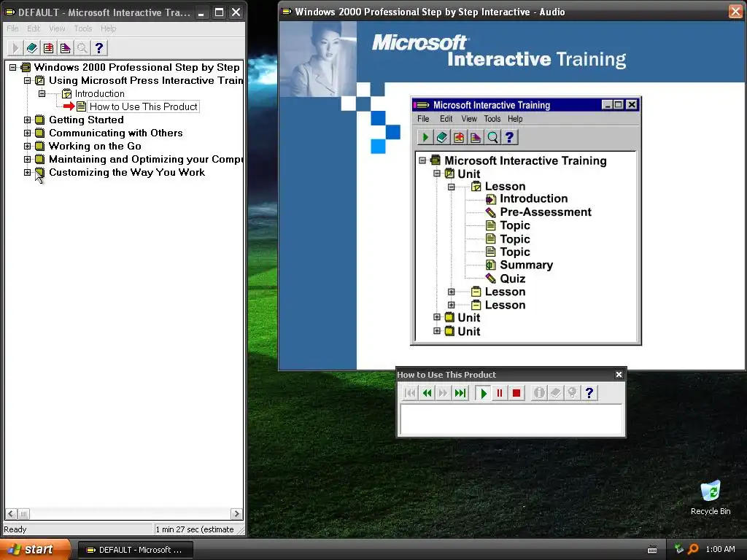Collapse the Introduction node
Viewport: 747px width, 560px height.
tap(42, 93)
